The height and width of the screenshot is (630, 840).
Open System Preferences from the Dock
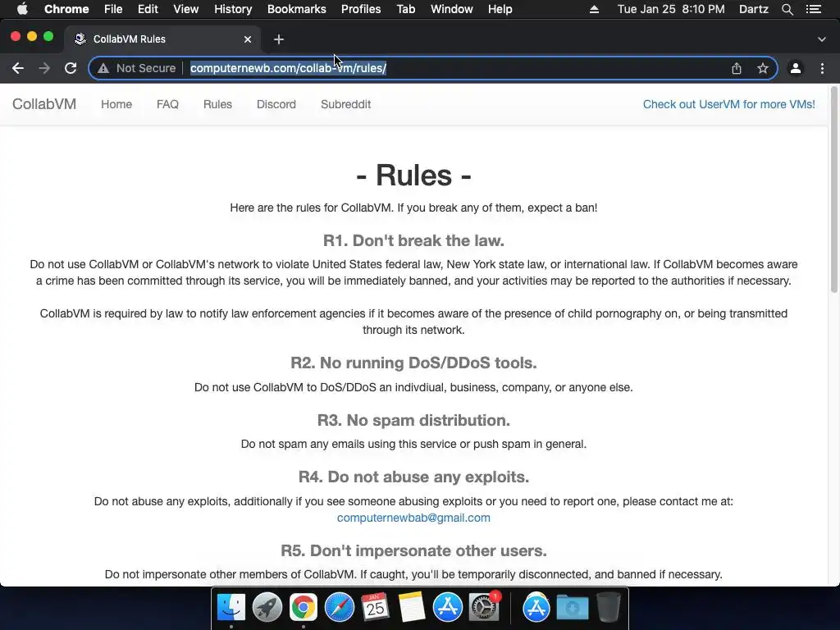point(484,608)
